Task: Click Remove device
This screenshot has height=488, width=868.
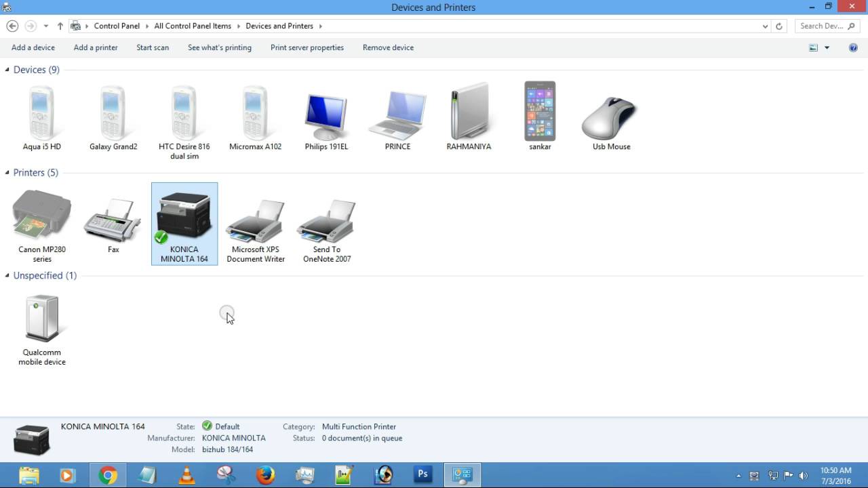Action: tap(388, 47)
